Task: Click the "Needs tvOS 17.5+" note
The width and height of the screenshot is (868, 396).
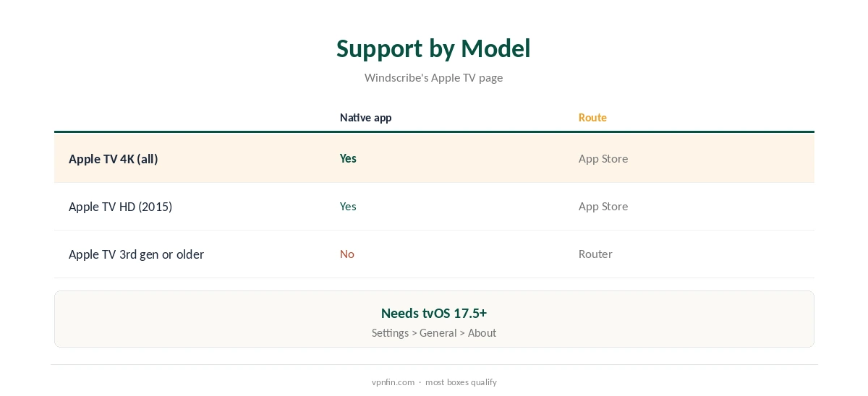Action: coord(434,313)
